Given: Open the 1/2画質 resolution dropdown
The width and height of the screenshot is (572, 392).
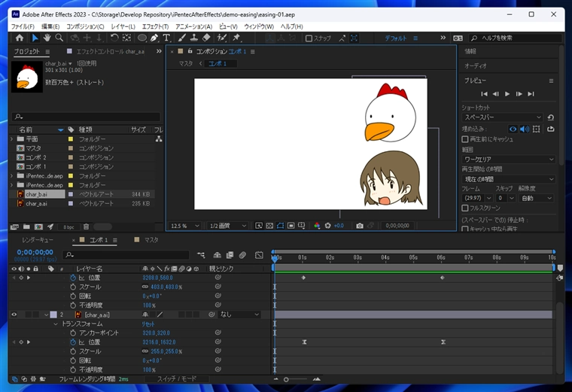Looking at the screenshot, I should [x=228, y=226].
